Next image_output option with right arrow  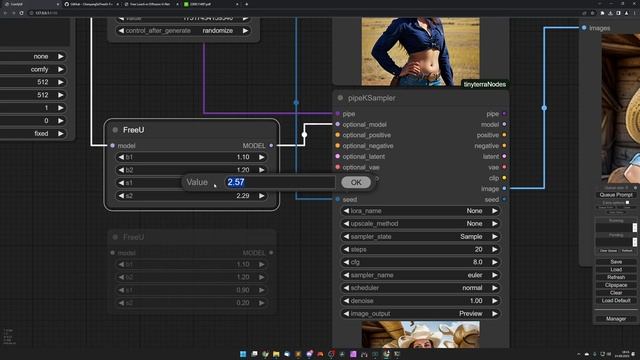[495, 314]
